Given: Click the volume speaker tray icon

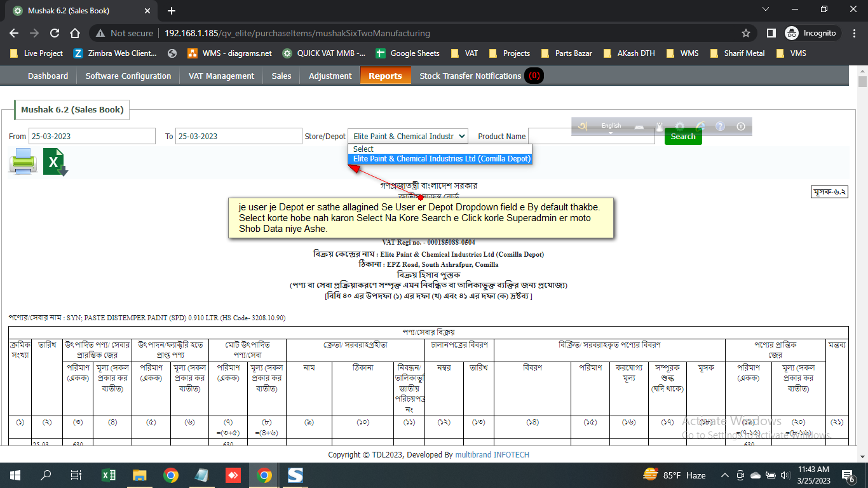Looking at the screenshot, I should (x=786, y=475).
